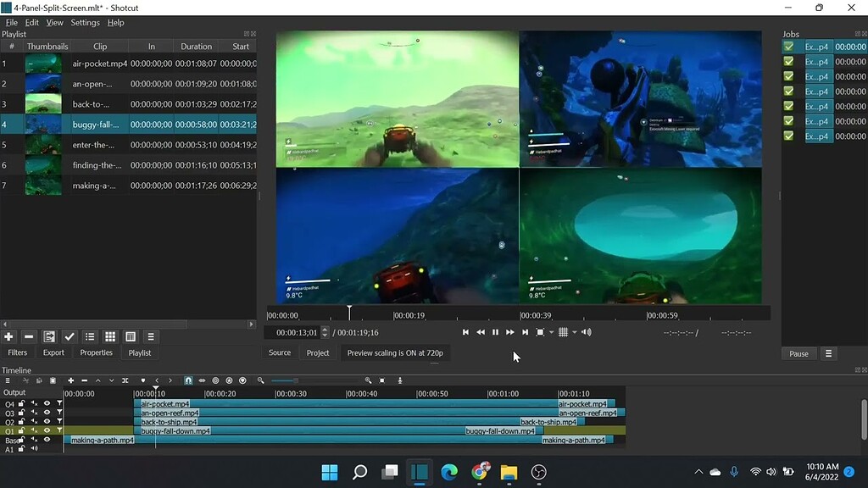This screenshot has height=488, width=868.
Task: Mute the Output track
Action: click(x=32, y=392)
